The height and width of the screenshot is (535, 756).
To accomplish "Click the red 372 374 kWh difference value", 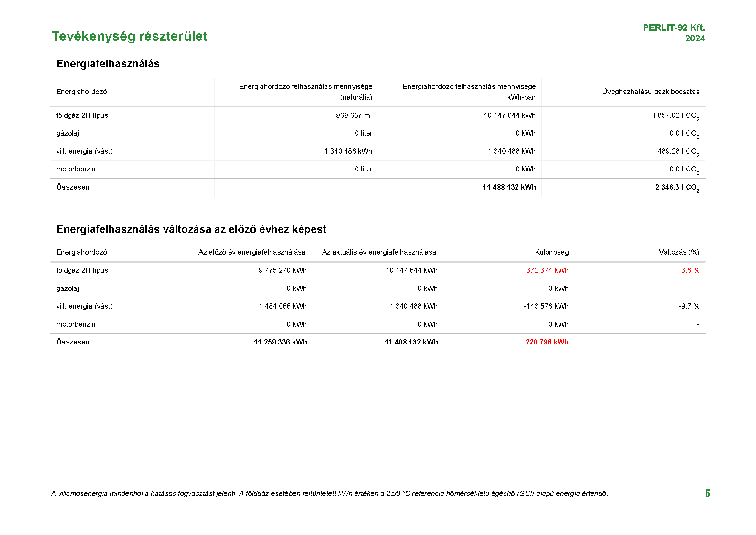I will (x=547, y=270).
